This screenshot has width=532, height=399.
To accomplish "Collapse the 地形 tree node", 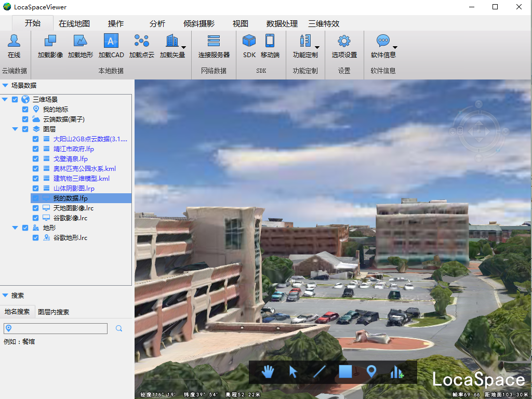I will (x=15, y=228).
